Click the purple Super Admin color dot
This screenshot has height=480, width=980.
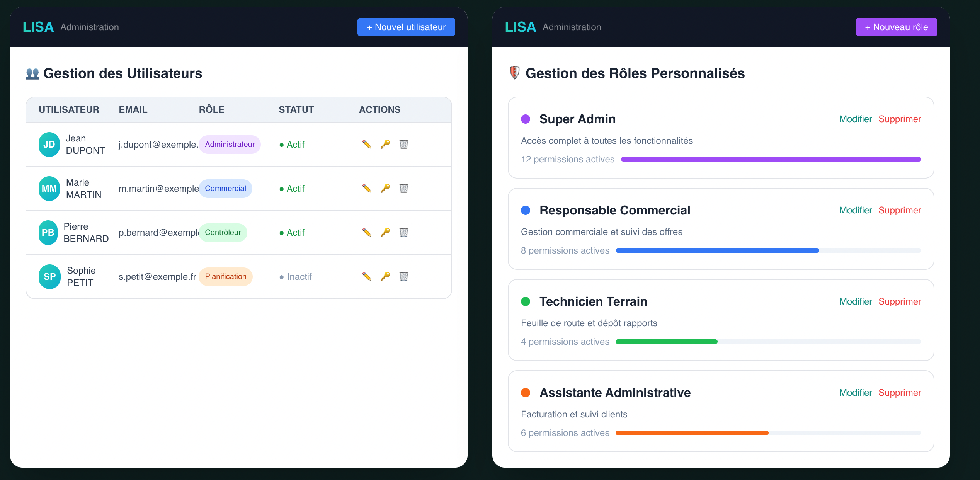[525, 119]
